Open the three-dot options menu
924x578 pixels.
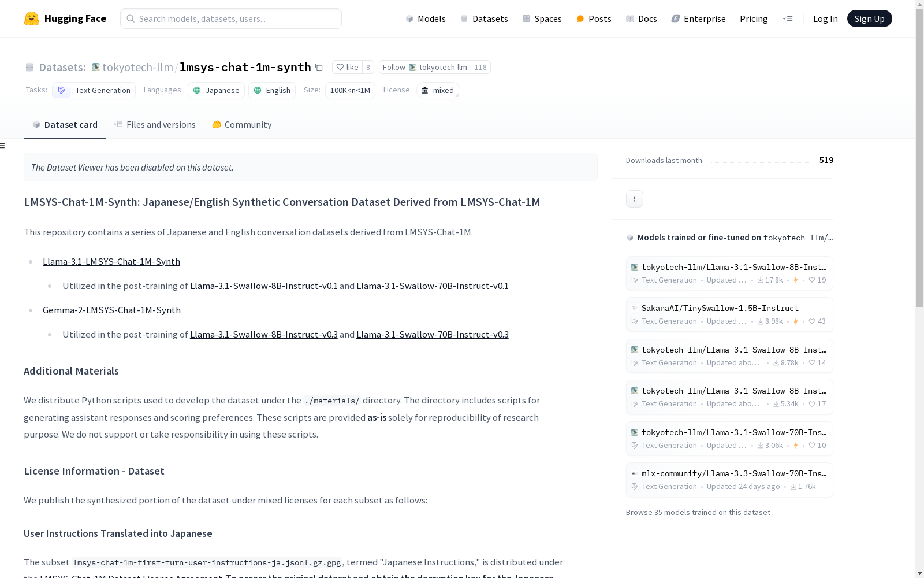point(635,199)
